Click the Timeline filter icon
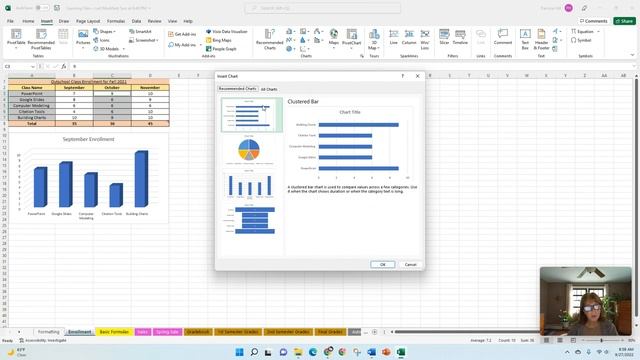Image resolution: width=640 pixels, height=360 pixels. coord(460,37)
